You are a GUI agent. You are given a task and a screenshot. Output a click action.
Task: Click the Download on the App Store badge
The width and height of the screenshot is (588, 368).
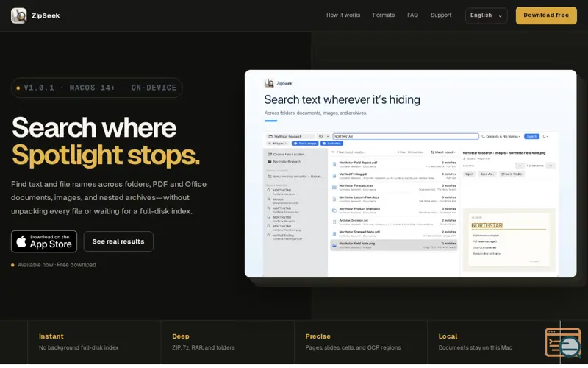(x=44, y=241)
